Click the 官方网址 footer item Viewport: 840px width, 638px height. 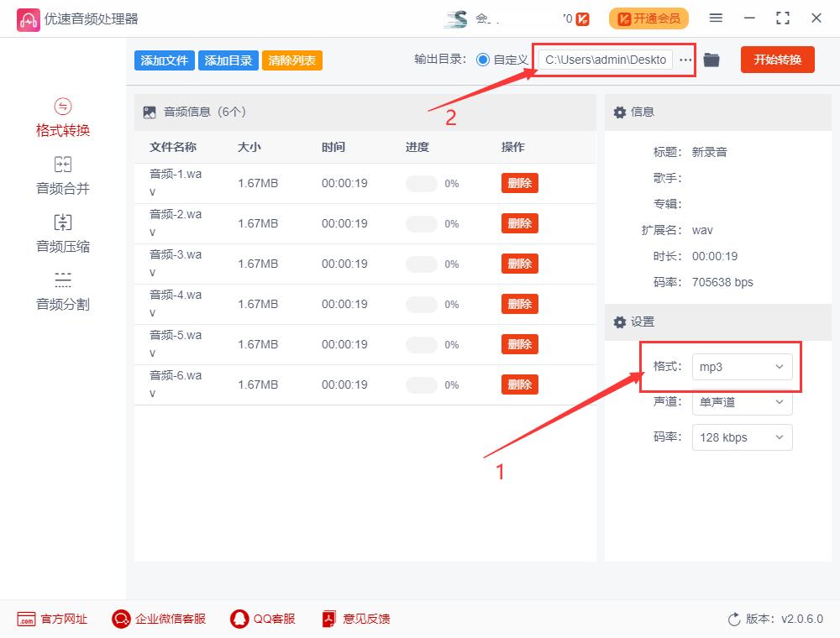(50, 619)
